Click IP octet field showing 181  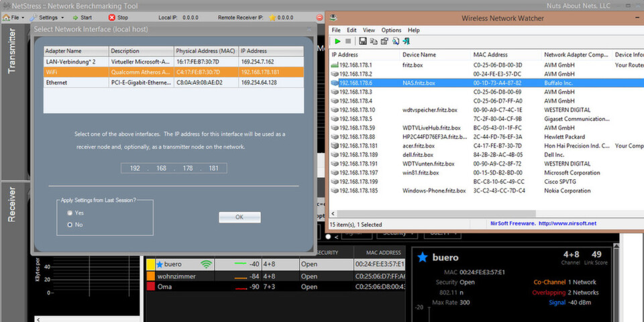(213, 168)
